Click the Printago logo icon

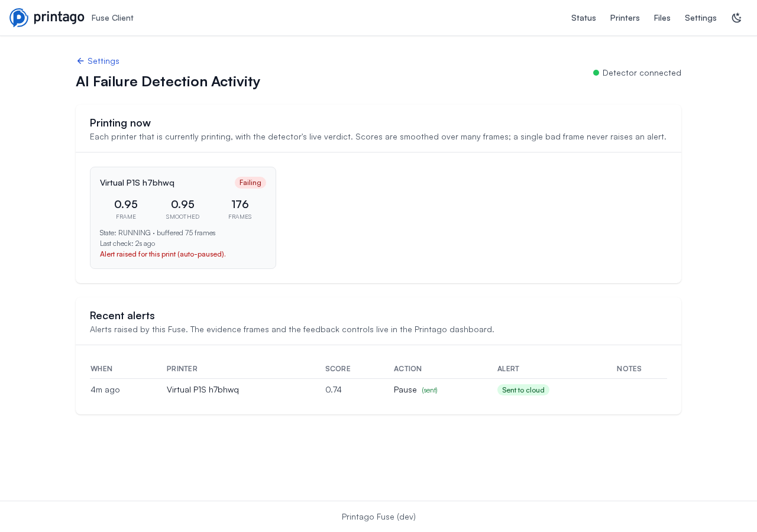click(19, 18)
